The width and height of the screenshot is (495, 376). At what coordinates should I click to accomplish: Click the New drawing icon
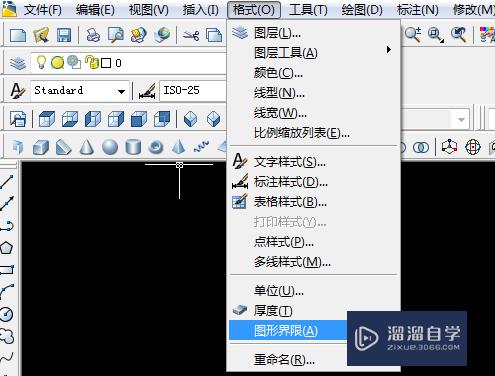18,35
